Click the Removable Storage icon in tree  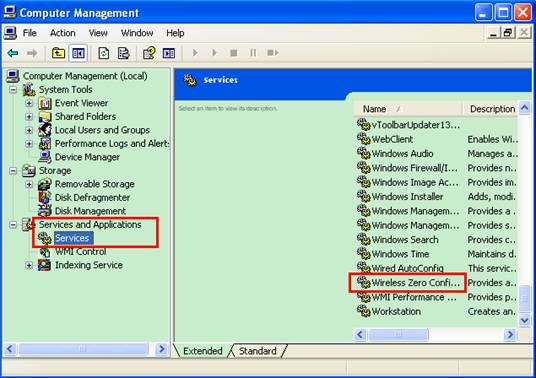[x=45, y=184]
